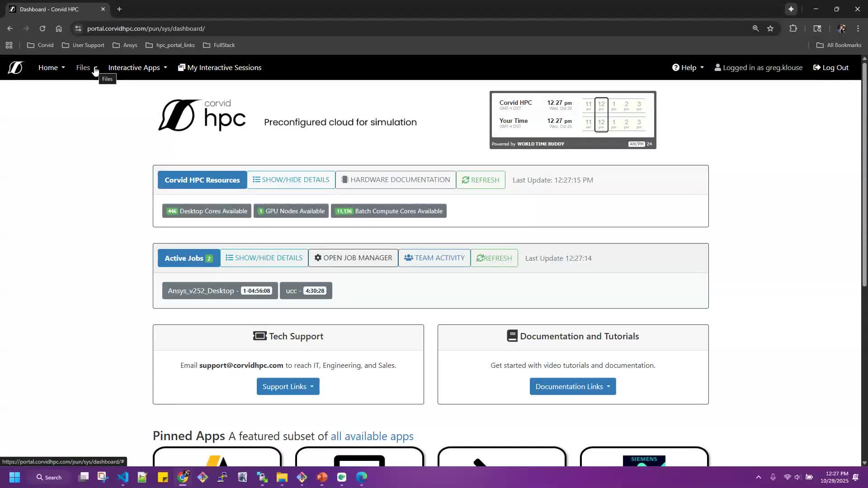Viewport: 868px width, 488px height.
Task: Select the ucc job
Action: click(306, 291)
